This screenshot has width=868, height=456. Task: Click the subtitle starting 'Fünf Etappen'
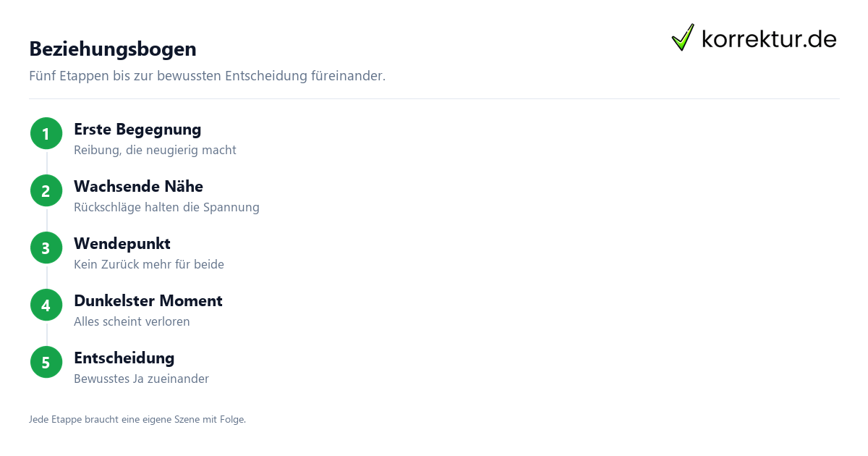[207, 76]
